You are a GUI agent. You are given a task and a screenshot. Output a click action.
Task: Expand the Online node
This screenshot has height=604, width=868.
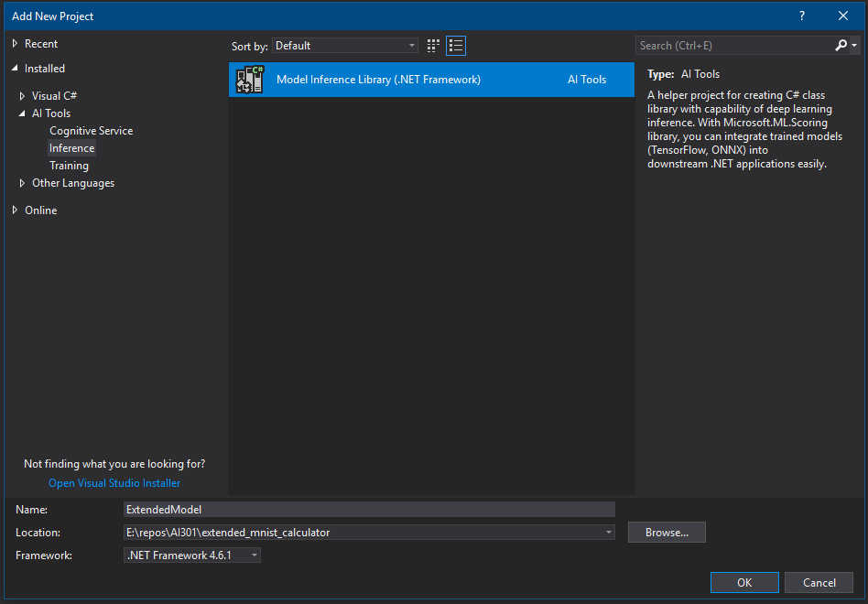point(15,210)
